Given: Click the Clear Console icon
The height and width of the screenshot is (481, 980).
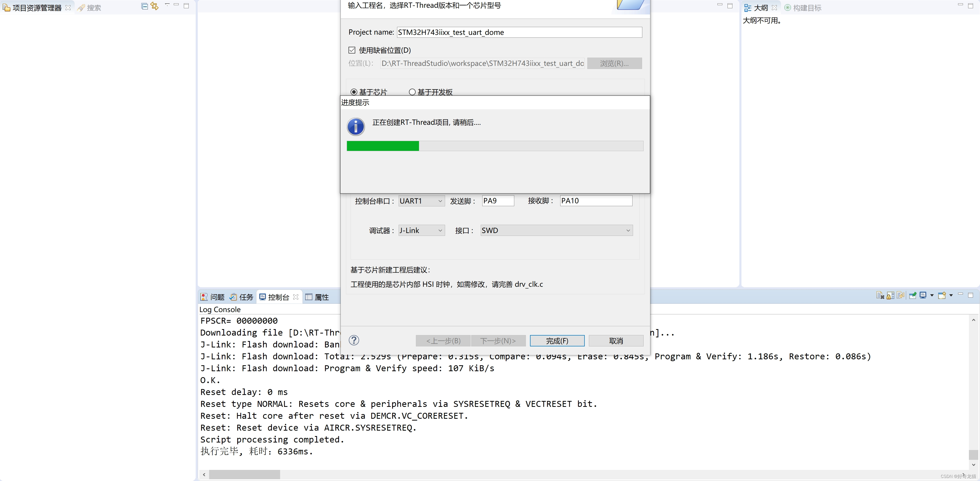Looking at the screenshot, I should click(880, 295).
